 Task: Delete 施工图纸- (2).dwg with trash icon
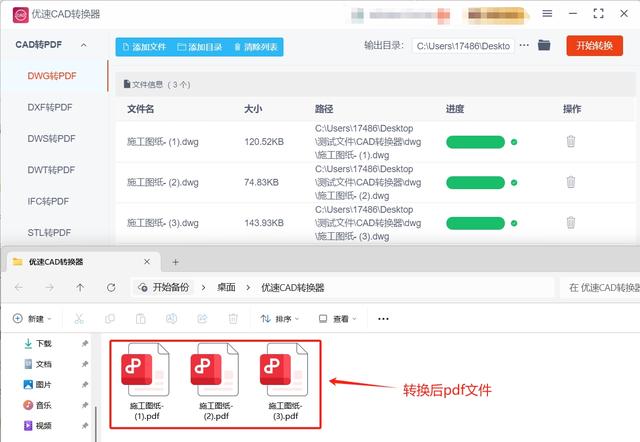pos(571,182)
